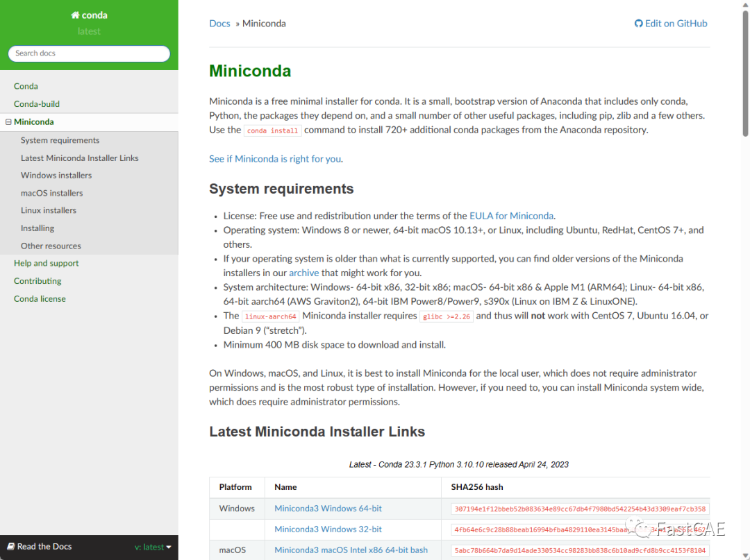750x560 pixels.
Task: Open the v: latest version dropdown
Action: [x=153, y=547]
